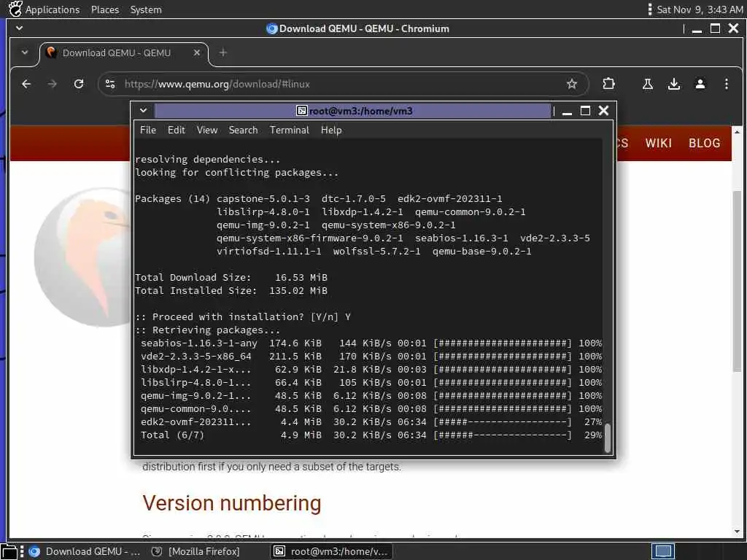Open Chromium extensions puzzle icon

coord(608,85)
